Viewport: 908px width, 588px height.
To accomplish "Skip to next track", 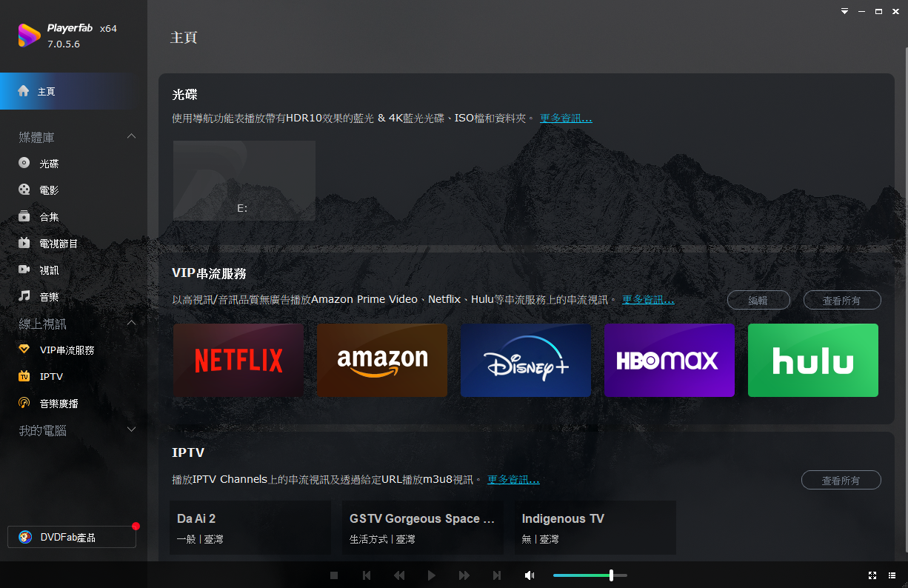I will (x=497, y=575).
